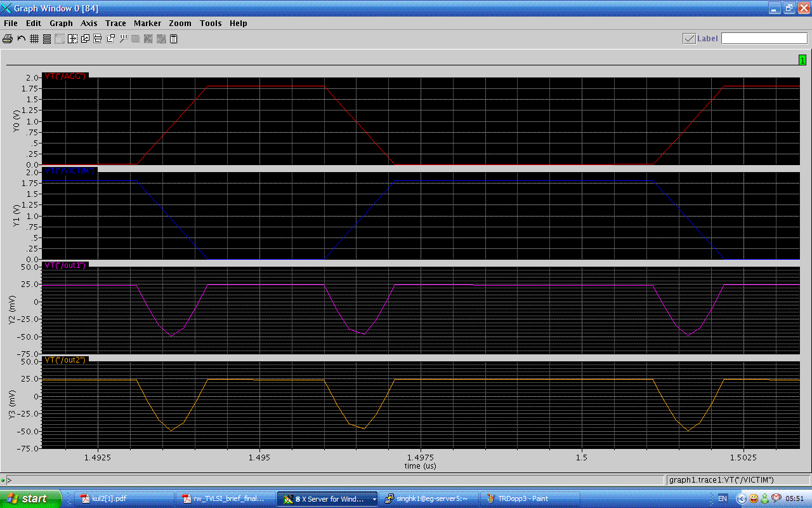Image resolution: width=812 pixels, height=508 pixels.
Task: Click the stacked panels toolbar icon
Action: pos(98,39)
